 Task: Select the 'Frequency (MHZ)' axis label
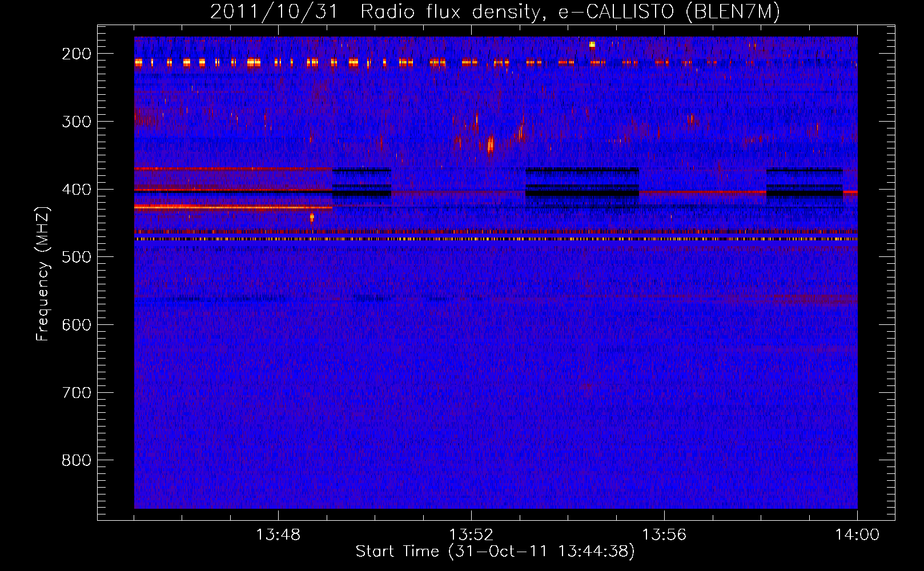click(43, 274)
